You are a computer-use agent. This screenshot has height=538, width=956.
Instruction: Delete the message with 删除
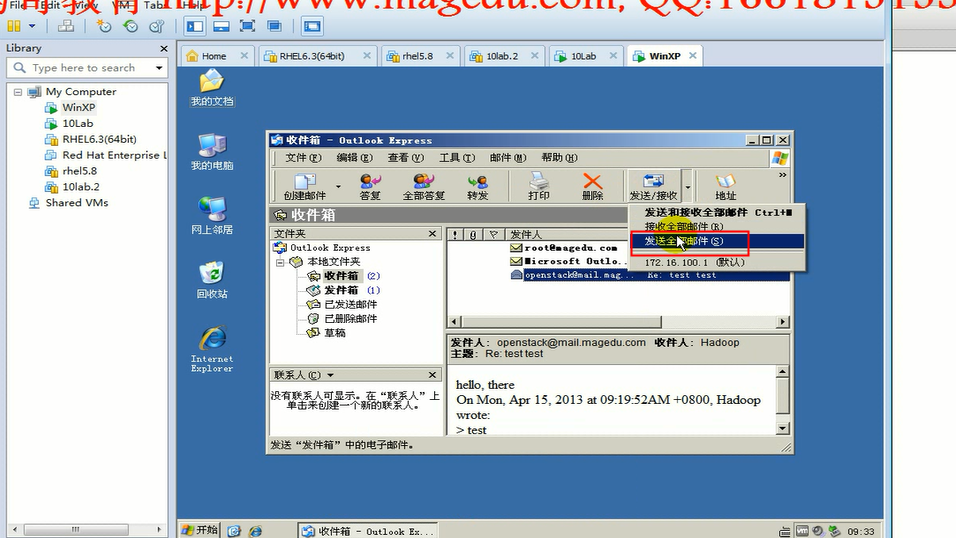(592, 186)
